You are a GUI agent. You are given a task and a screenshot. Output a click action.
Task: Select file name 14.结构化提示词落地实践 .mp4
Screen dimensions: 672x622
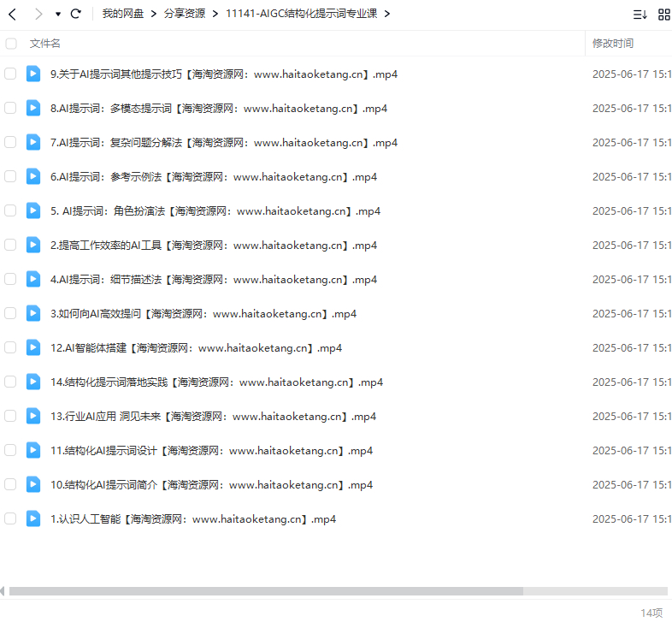[216, 382]
